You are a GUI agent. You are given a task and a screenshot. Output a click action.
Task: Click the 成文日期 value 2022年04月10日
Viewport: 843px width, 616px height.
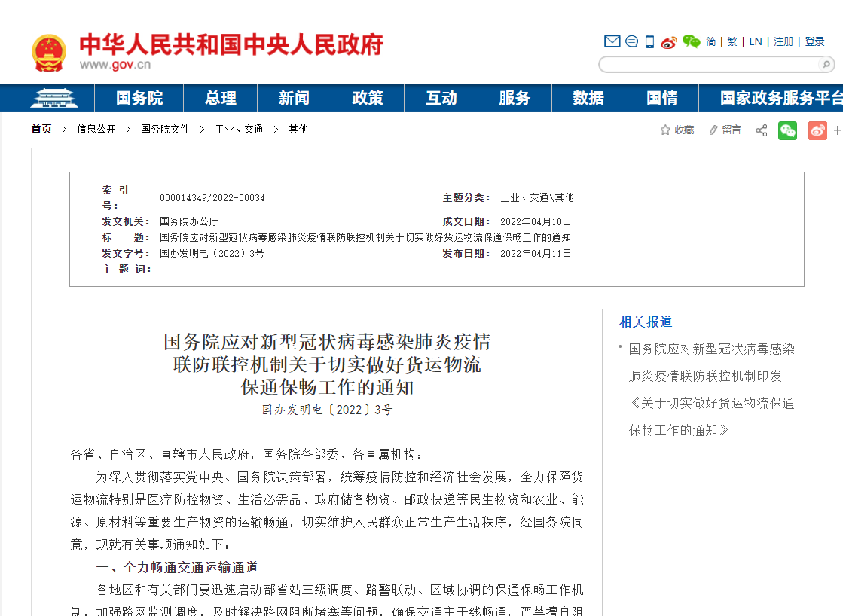pyautogui.click(x=536, y=221)
